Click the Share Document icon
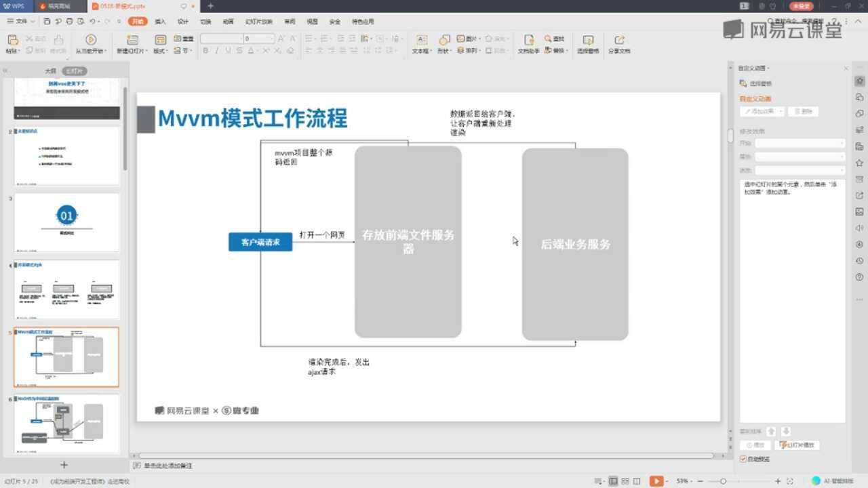 click(x=618, y=39)
